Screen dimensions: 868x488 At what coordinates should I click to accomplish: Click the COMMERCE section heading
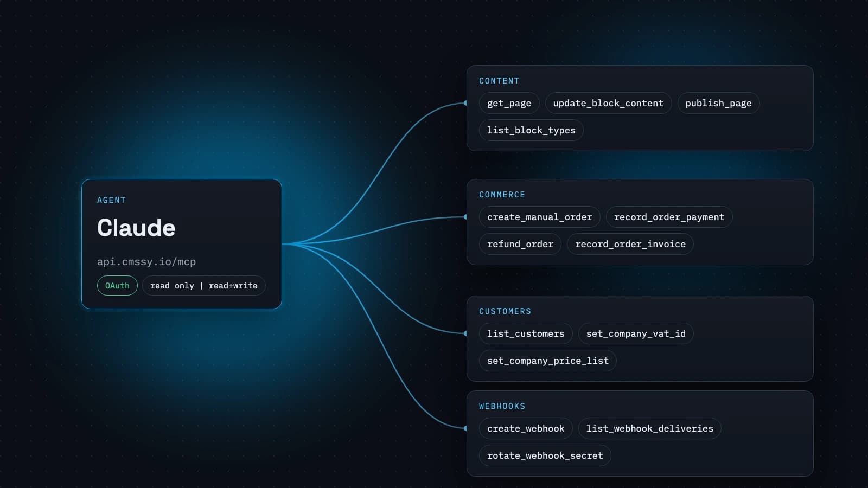[502, 195]
